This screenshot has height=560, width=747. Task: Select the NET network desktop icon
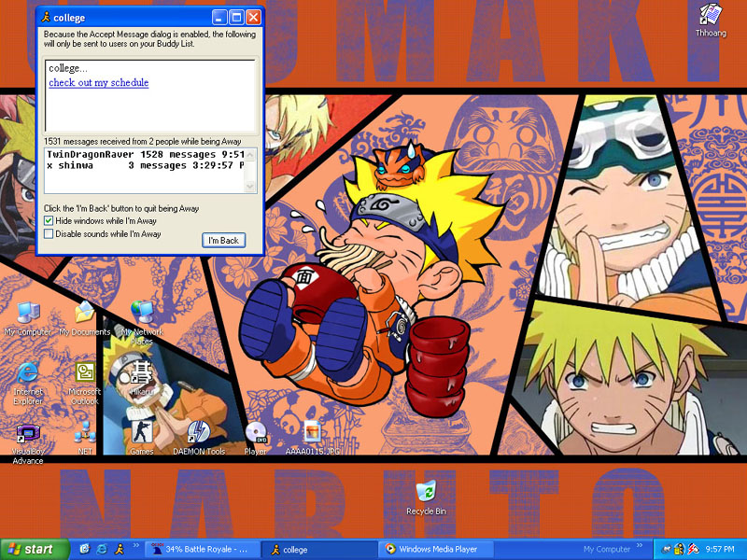point(85,438)
